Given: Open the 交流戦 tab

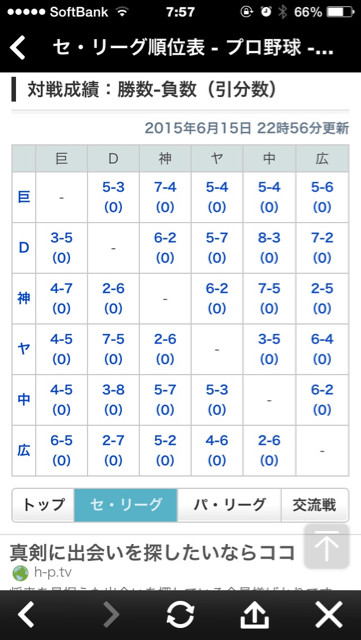Looking at the screenshot, I should pyautogui.click(x=315, y=505).
